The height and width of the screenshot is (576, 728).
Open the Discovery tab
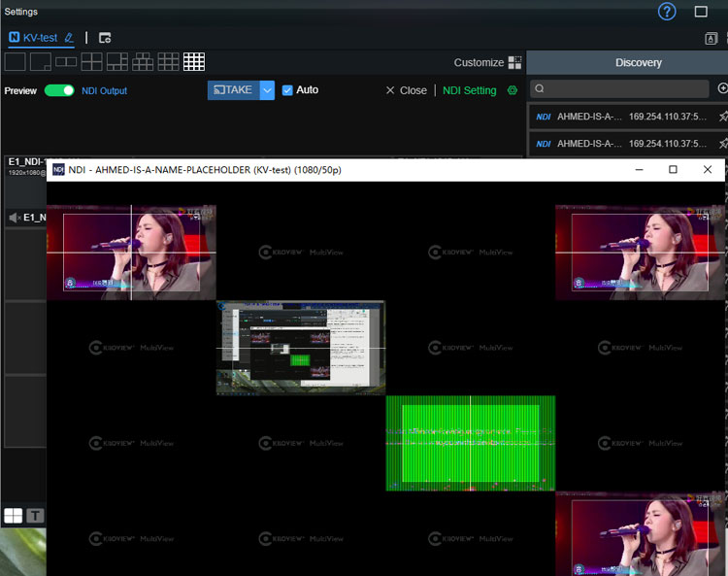(x=638, y=63)
